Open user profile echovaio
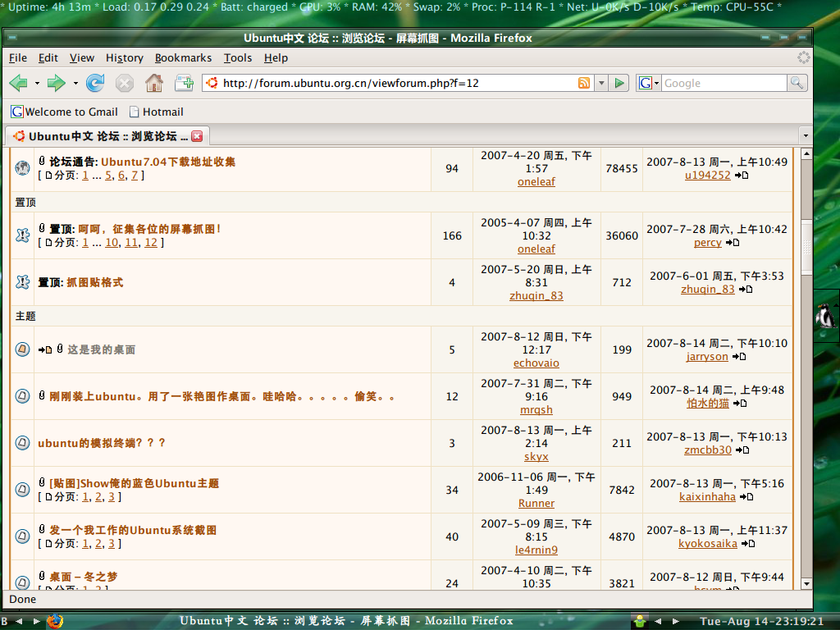The image size is (840, 630). [536, 363]
